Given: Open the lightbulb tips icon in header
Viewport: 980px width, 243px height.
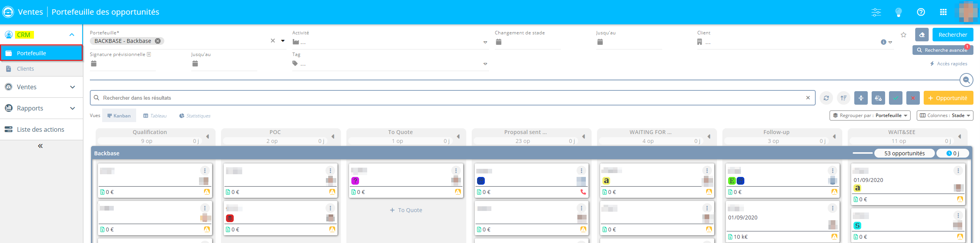Looking at the screenshot, I should (x=898, y=12).
